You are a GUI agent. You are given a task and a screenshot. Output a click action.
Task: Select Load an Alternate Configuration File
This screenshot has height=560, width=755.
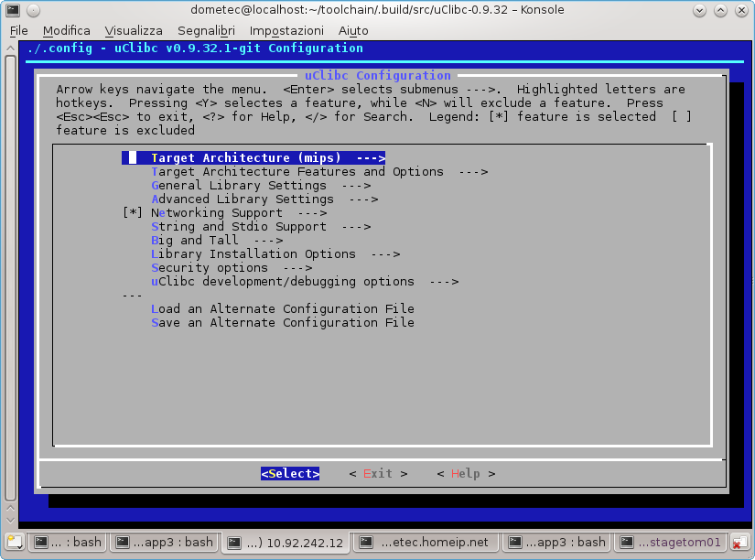tap(282, 309)
